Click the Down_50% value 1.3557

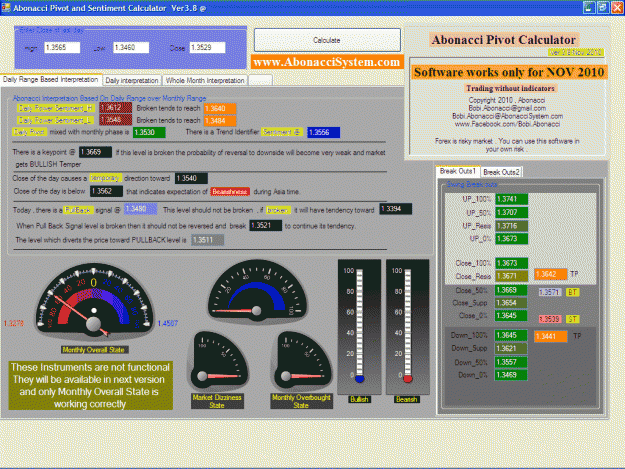(511, 362)
